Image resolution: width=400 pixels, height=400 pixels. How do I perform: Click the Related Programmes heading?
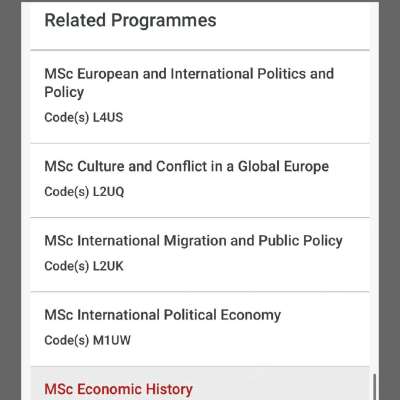pos(130,20)
